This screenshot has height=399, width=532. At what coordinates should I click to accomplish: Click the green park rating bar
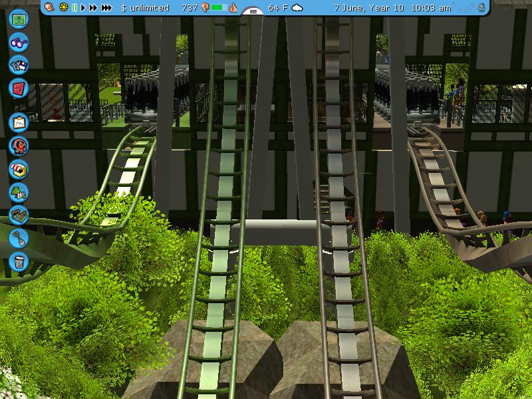[x=219, y=7]
